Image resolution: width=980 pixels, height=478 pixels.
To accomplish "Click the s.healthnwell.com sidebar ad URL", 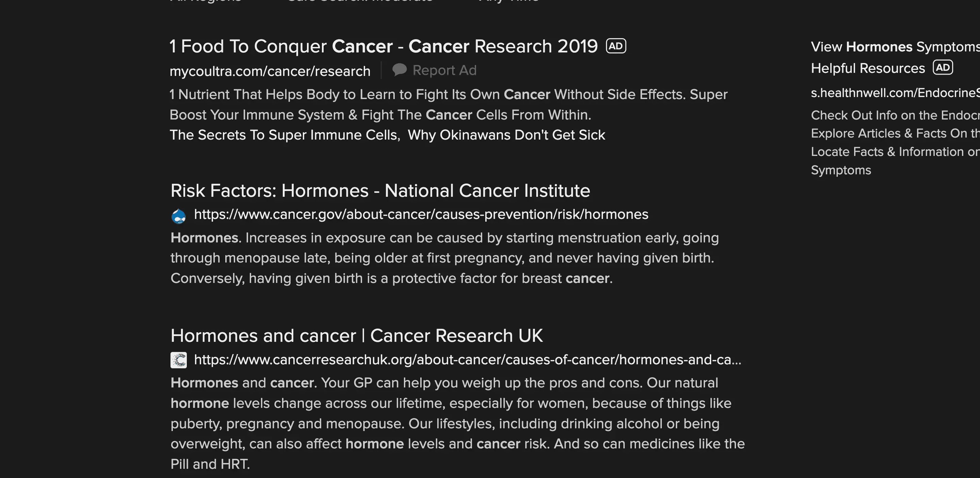I will pyautogui.click(x=894, y=93).
